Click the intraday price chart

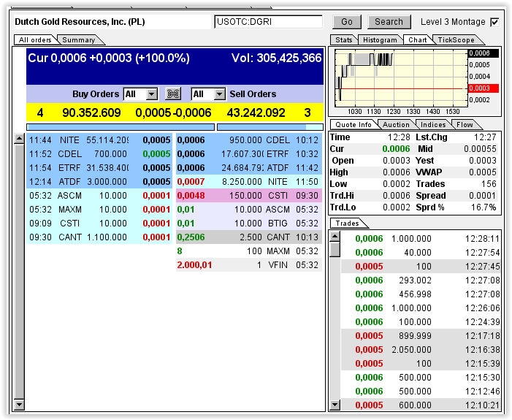pyautogui.click(x=401, y=78)
